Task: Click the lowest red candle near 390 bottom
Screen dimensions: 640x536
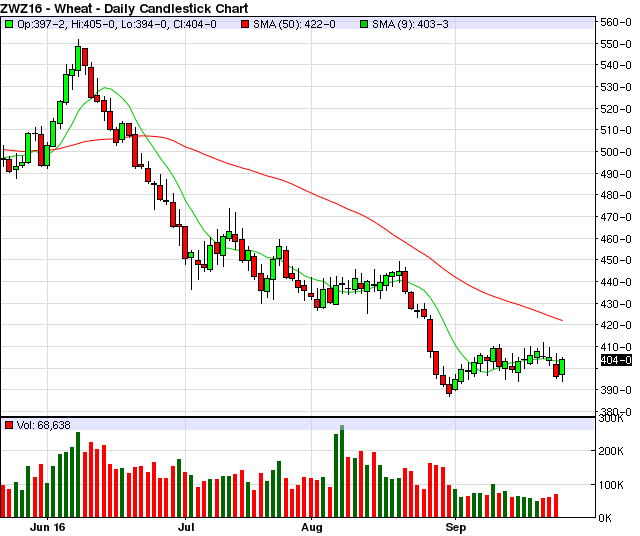Action: (449, 388)
